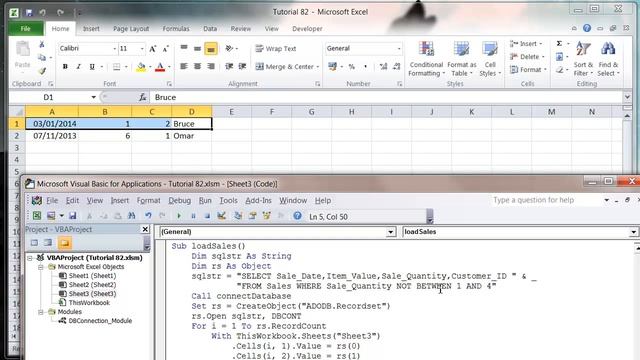Click the Bold button in Excel ribbon
Screen dimensions: 640x360
coord(65,67)
